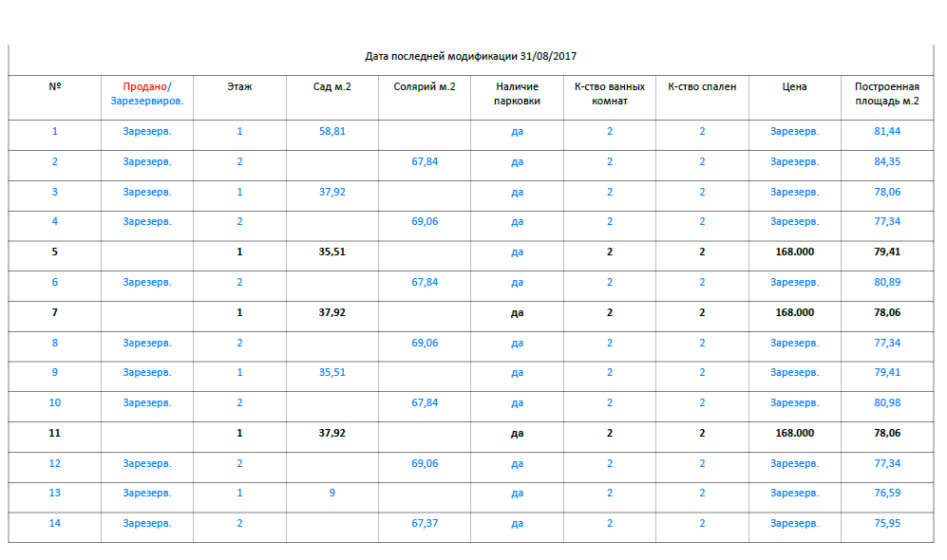Screen dimensions: 947x560
Task: Click garden area value 58,81
Action: point(332,131)
